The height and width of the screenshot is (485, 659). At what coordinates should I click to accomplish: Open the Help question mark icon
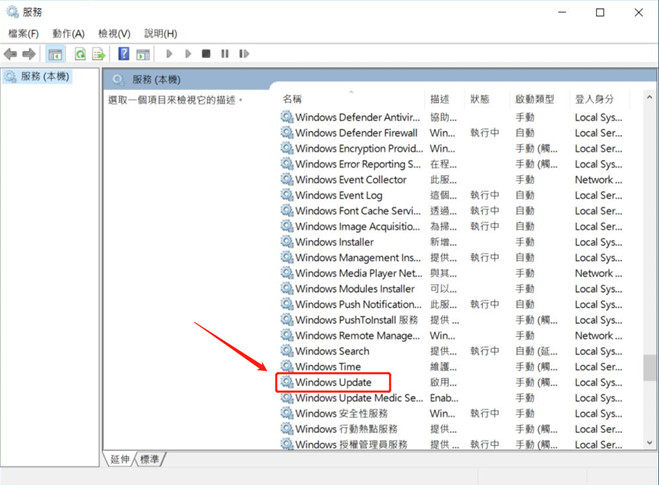124,54
